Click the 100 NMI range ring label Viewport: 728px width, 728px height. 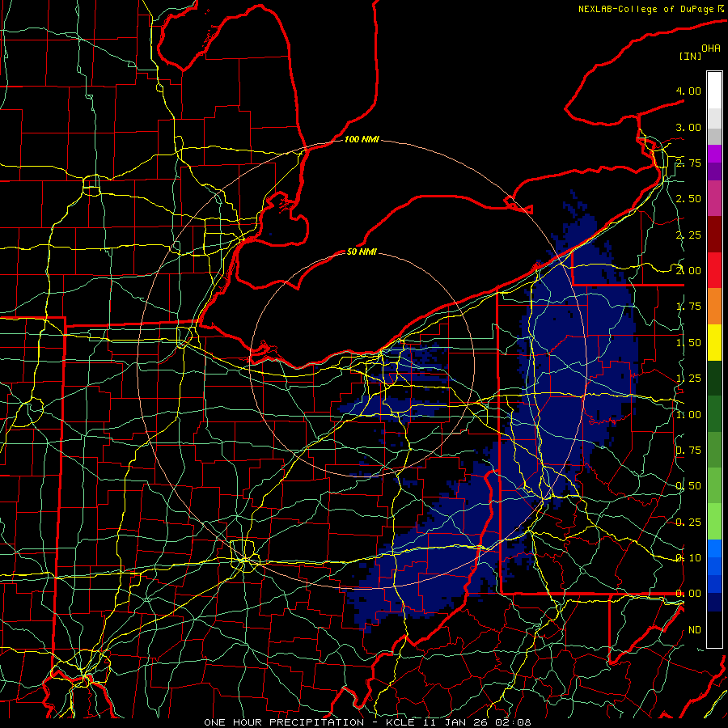pyautogui.click(x=362, y=139)
